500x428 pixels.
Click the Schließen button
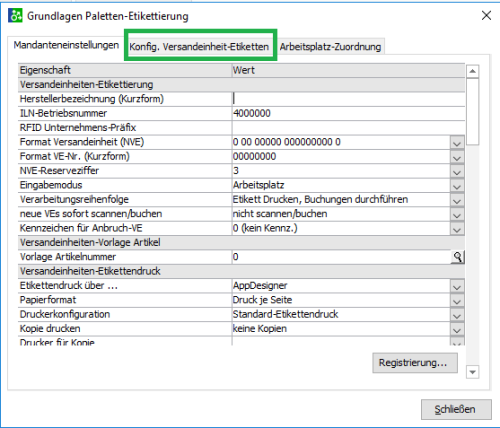456,409
